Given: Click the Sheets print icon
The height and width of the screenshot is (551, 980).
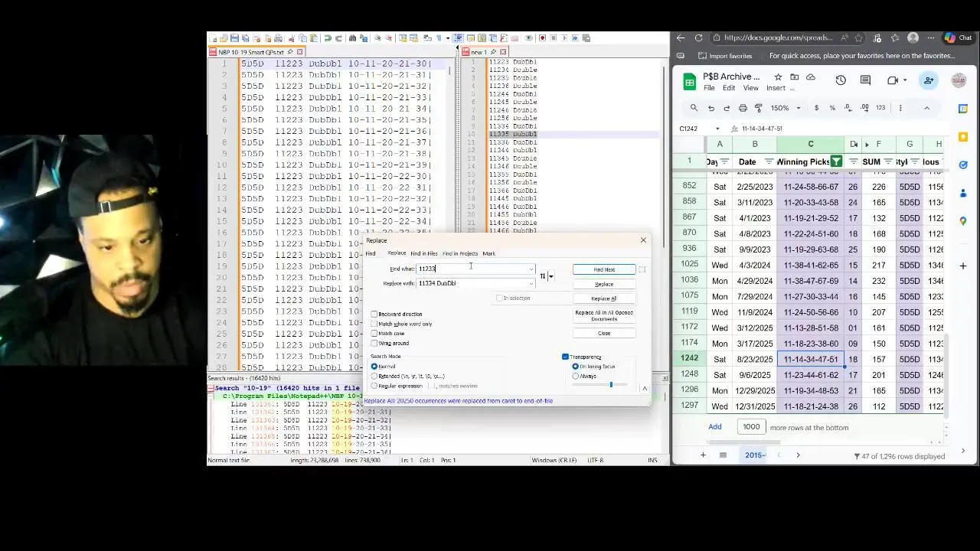Looking at the screenshot, I should (x=743, y=108).
